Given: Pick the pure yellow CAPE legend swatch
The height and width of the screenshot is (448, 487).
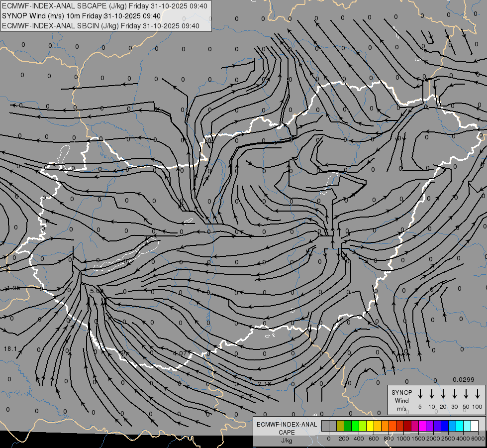Looking at the screenshot, I should 370,426.
